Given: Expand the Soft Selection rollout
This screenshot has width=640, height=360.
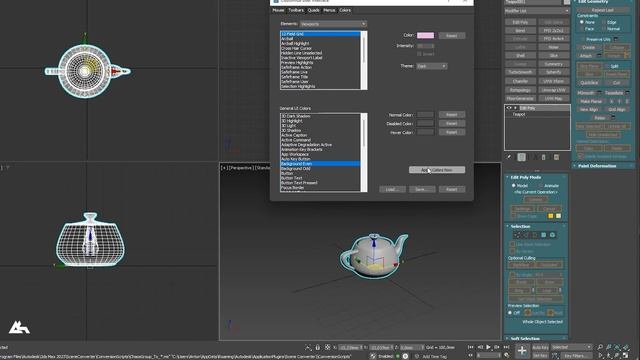Looking at the screenshot, I should tap(525, 339).
